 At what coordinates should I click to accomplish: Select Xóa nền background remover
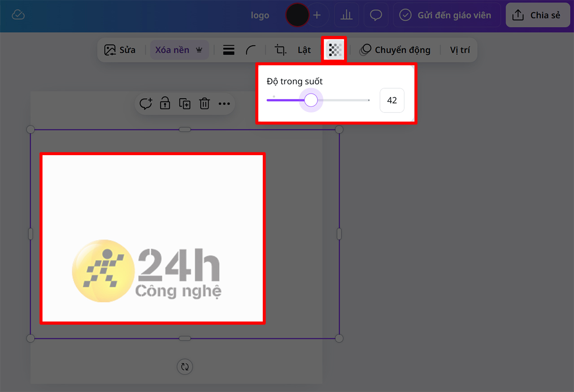(x=179, y=50)
